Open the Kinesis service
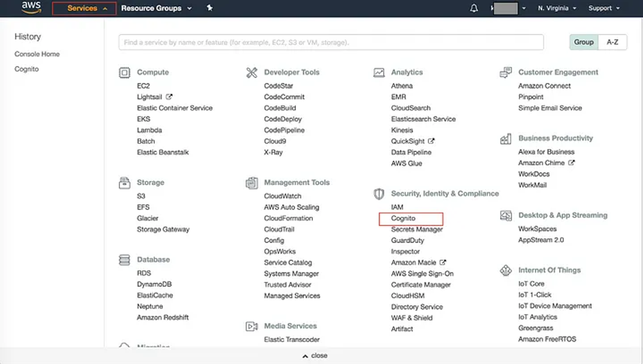643x364 pixels. coord(402,130)
